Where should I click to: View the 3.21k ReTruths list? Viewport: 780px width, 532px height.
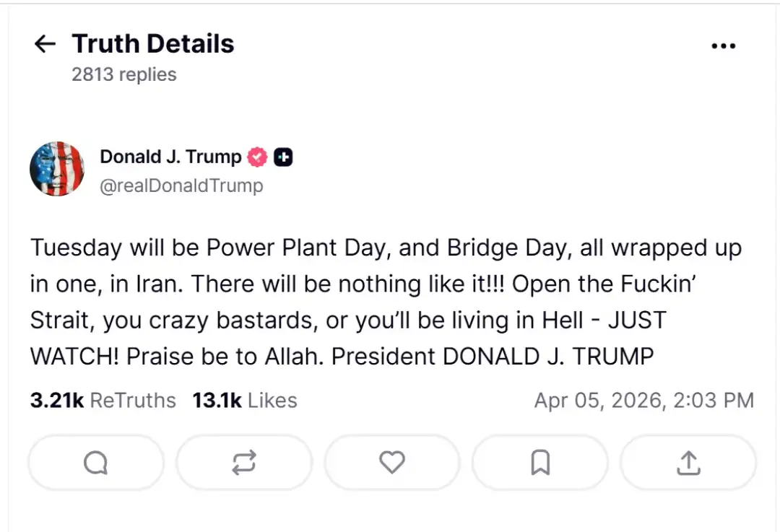pyautogui.click(x=103, y=400)
